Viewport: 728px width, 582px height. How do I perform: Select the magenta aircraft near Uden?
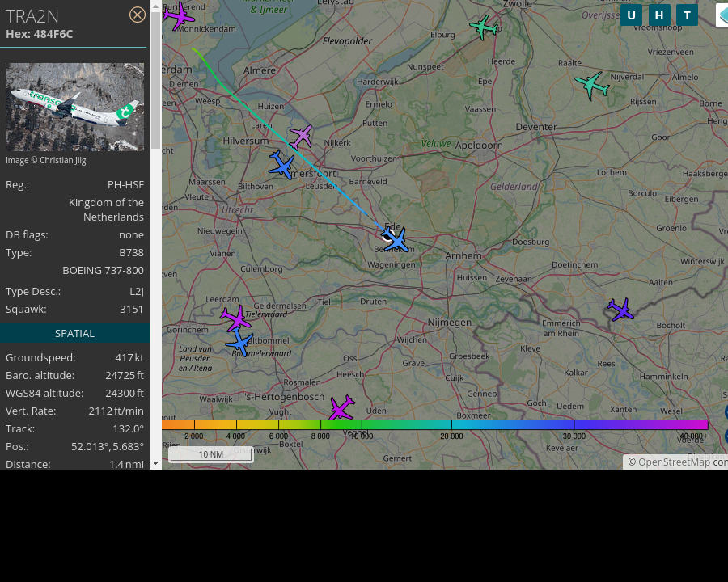pyautogui.click(x=341, y=407)
